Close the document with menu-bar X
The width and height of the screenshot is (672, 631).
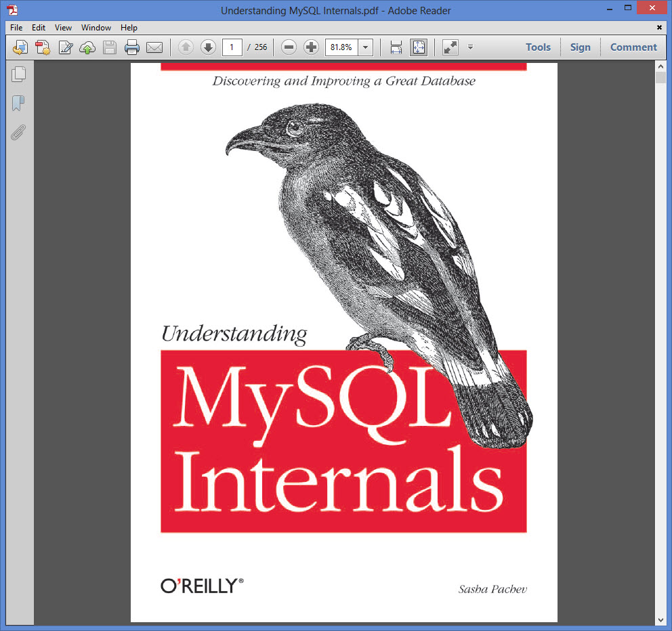point(659,27)
